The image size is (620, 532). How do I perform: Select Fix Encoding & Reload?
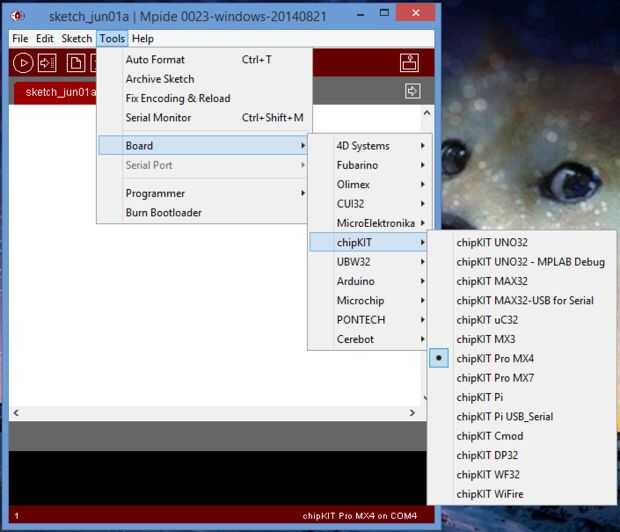(x=204, y=98)
